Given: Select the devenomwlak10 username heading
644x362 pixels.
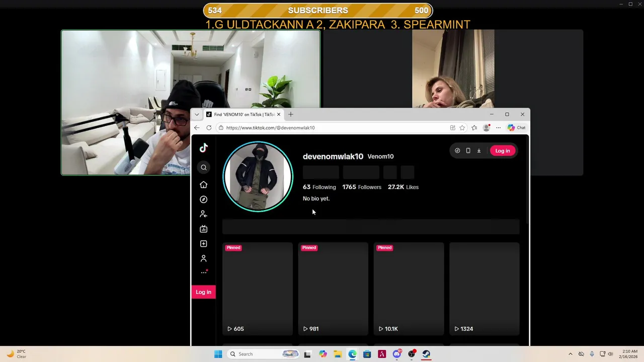Looking at the screenshot, I should [x=333, y=156].
